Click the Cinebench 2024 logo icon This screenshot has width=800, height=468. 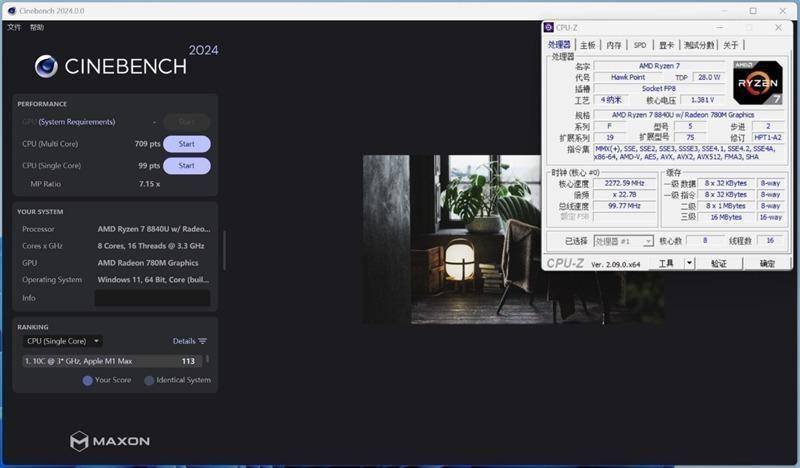coord(46,66)
